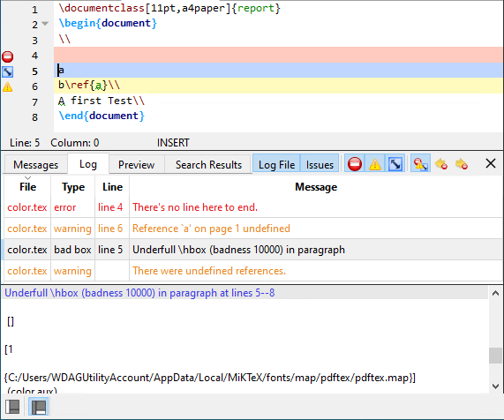Image resolution: width=504 pixels, height=420 pixels.
Task: Sort the log table by Line column
Action: pos(112,187)
